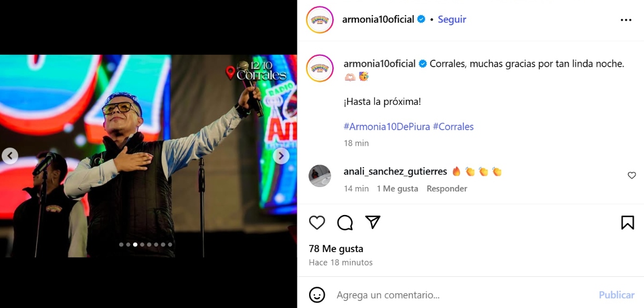Go to next photo in carousel

(x=281, y=156)
